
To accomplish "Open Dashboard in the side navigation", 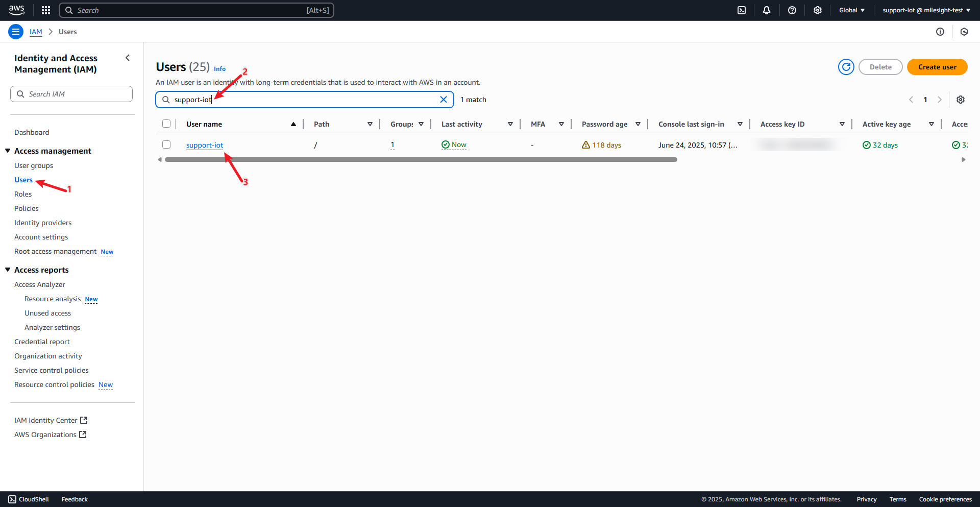I will tap(32, 132).
